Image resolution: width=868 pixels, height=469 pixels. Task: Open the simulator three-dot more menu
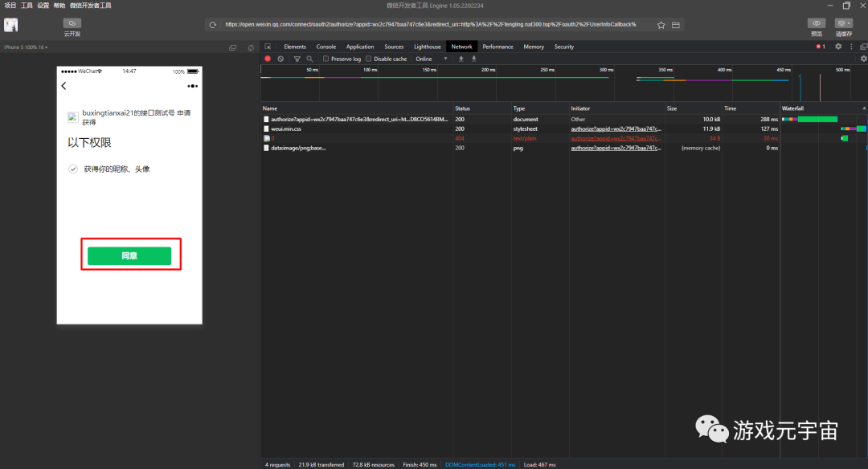pos(193,86)
